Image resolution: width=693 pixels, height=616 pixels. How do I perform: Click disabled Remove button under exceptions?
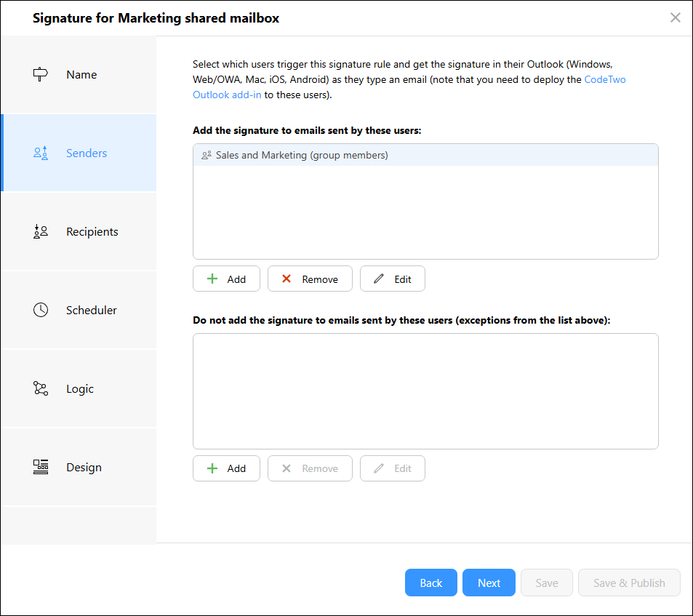(x=310, y=468)
